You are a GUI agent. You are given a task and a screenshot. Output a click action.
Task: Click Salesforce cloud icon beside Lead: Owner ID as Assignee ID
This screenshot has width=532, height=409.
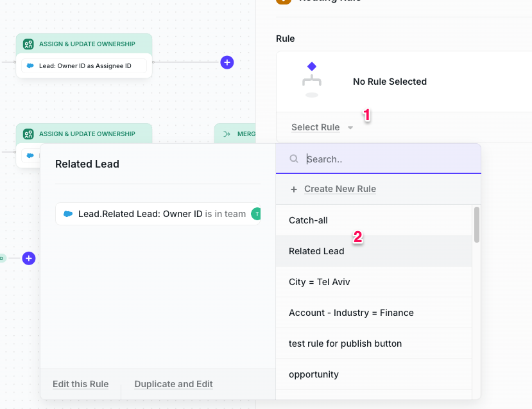tap(30, 66)
